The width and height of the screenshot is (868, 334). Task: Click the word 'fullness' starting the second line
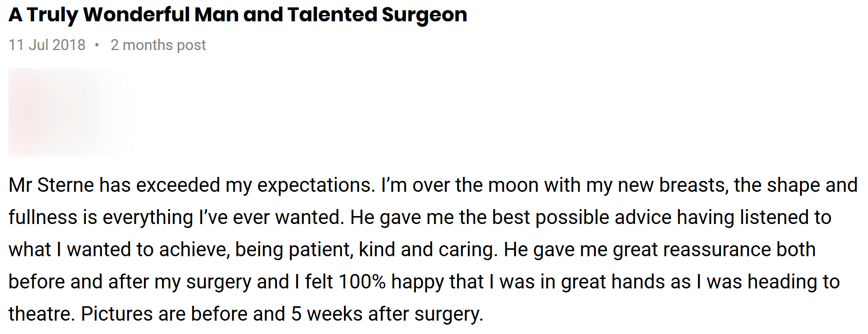(43, 218)
